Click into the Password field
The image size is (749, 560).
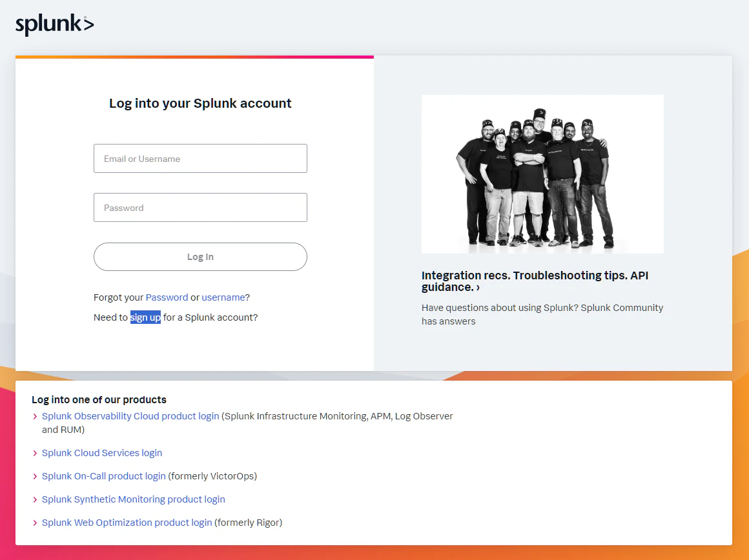[200, 208]
